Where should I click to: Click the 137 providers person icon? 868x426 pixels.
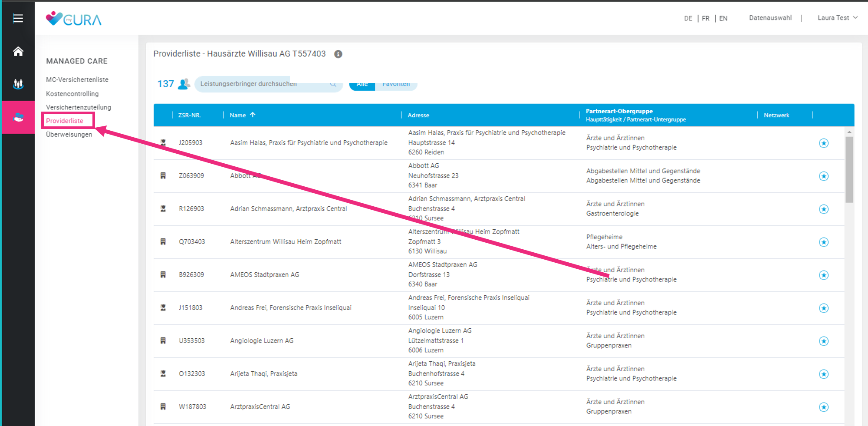[x=184, y=84]
